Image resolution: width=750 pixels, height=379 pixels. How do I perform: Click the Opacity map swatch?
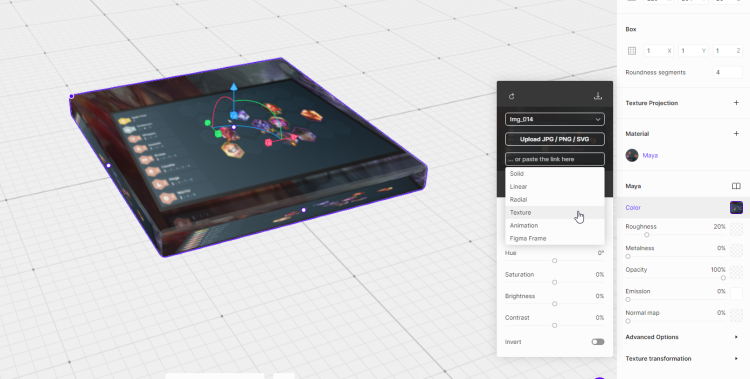click(x=736, y=272)
